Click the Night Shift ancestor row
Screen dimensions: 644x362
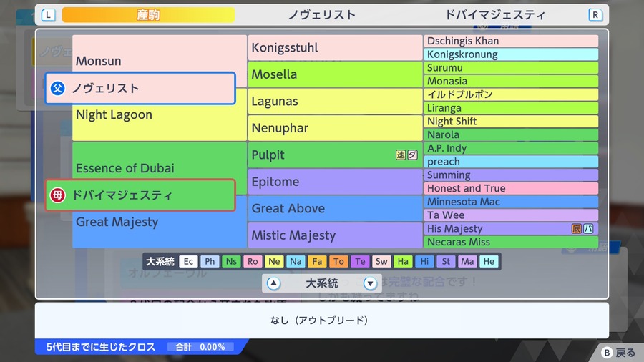511,122
